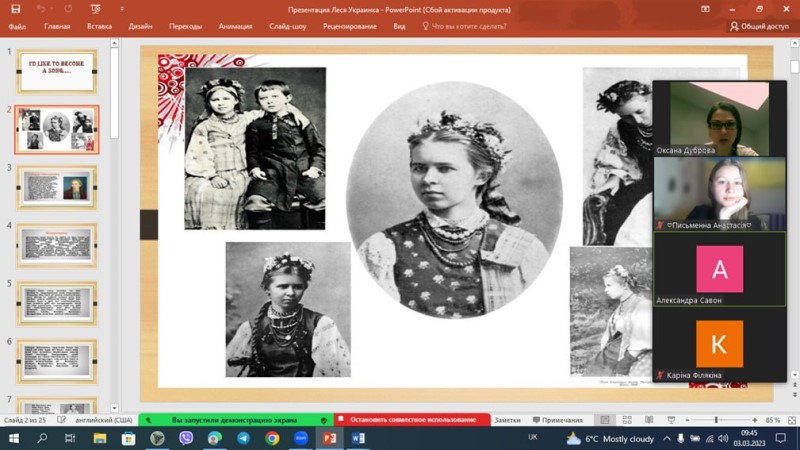Image resolution: width=800 pixels, height=450 pixels.
Task: Select slide 3 thumbnail
Action: click(57, 187)
